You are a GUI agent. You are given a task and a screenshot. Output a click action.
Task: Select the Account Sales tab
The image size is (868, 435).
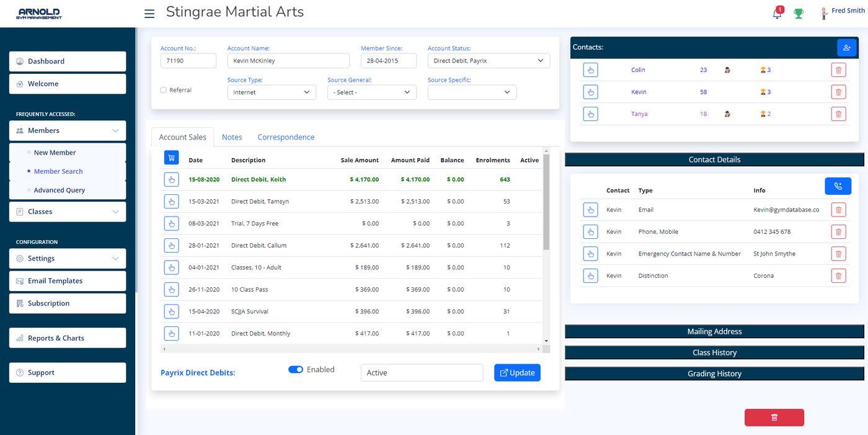(183, 137)
